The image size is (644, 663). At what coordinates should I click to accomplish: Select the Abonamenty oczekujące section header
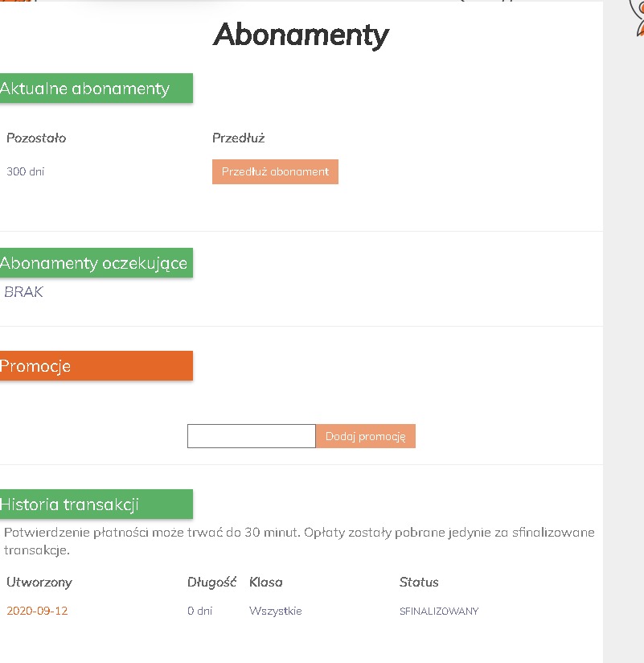96,262
